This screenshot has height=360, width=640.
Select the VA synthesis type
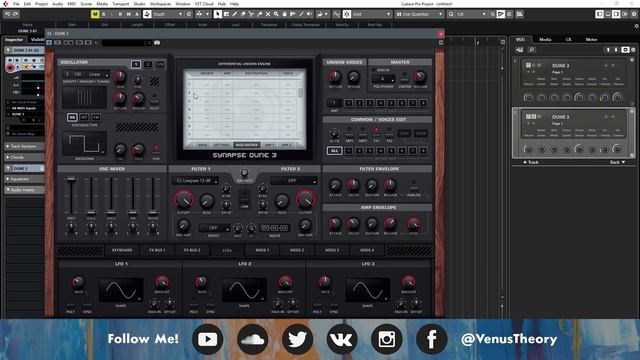tap(72, 118)
